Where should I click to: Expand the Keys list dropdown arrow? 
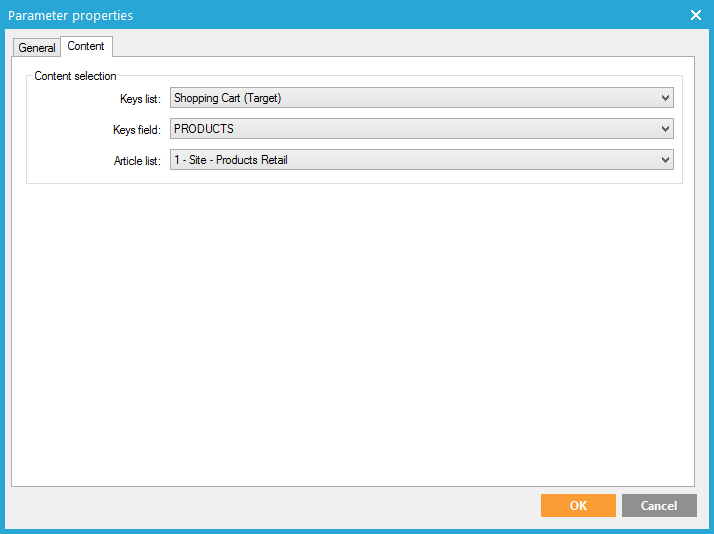[665, 98]
